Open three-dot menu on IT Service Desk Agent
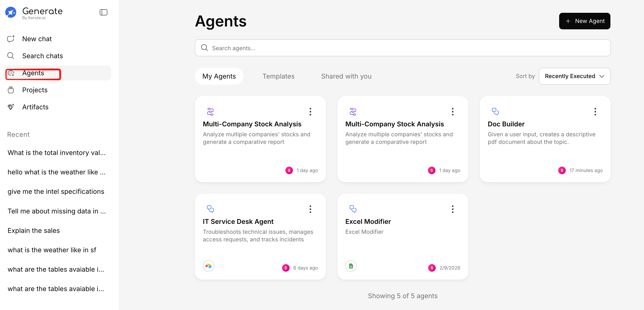Screen dimensions: 644x310 point(310,209)
